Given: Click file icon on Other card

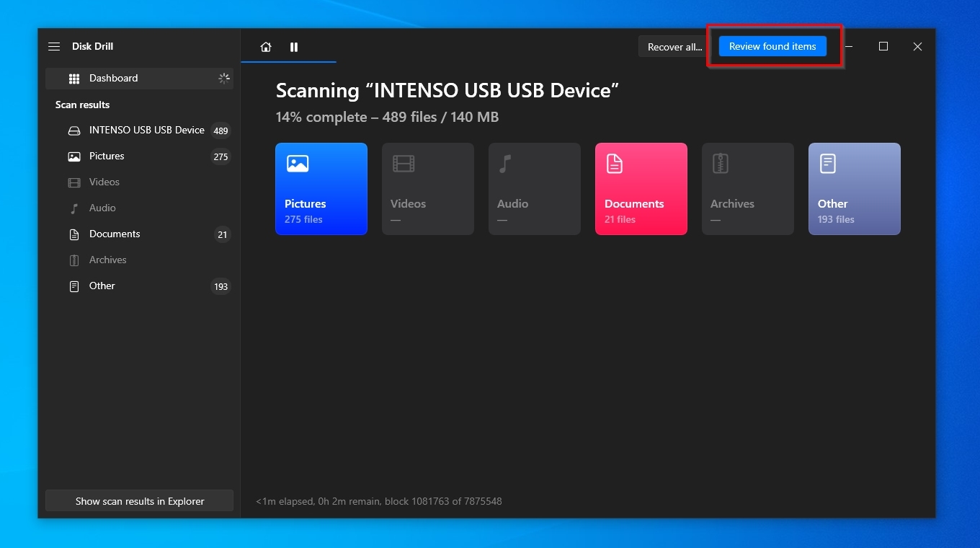Looking at the screenshot, I should [828, 164].
